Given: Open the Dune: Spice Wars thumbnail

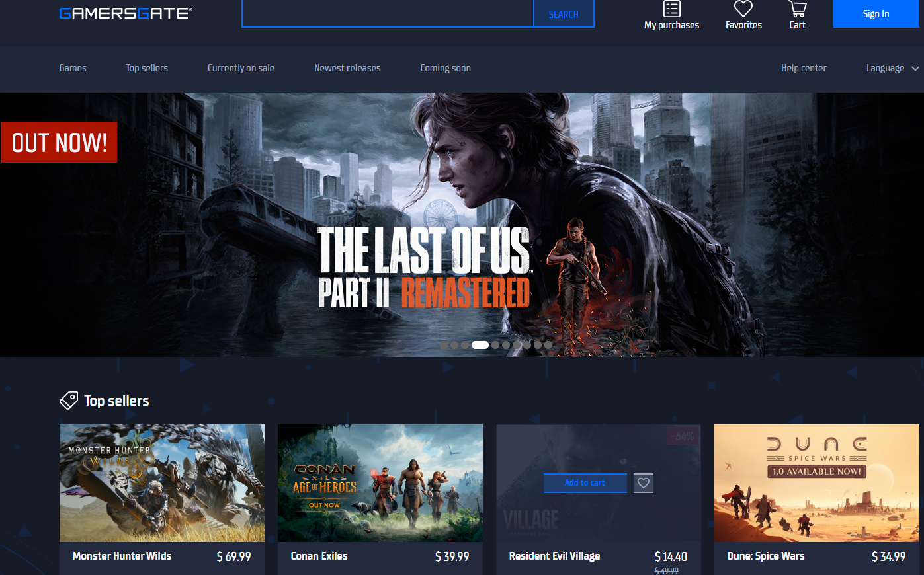Looking at the screenshot, I should [816, 483].
